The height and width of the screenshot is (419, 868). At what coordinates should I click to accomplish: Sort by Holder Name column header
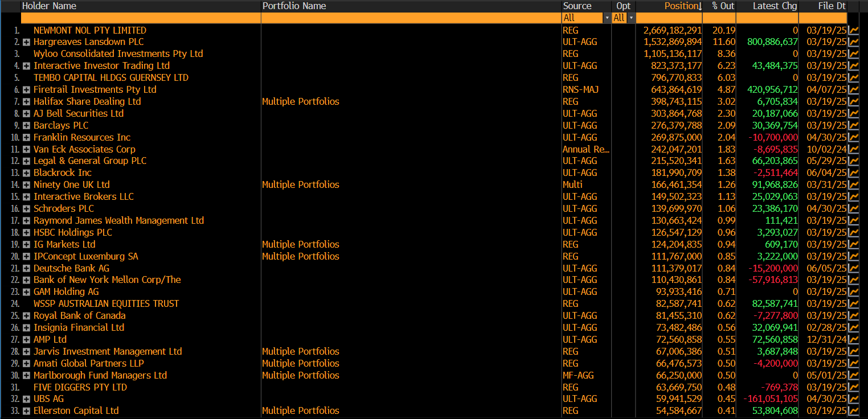tap(49, 6)
